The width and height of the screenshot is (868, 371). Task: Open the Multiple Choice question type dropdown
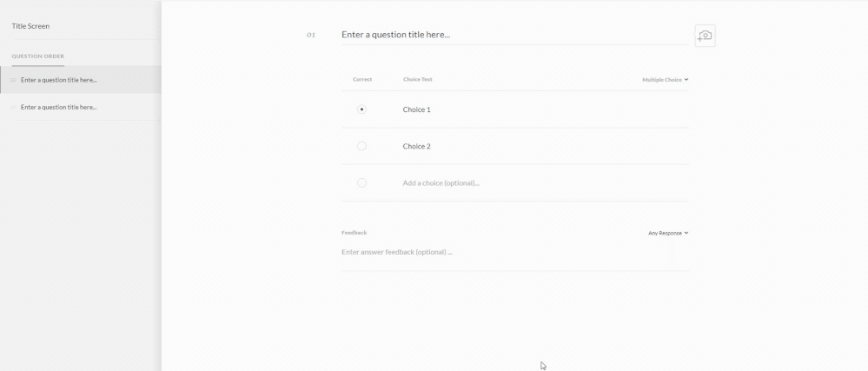[x=665, y=80]
